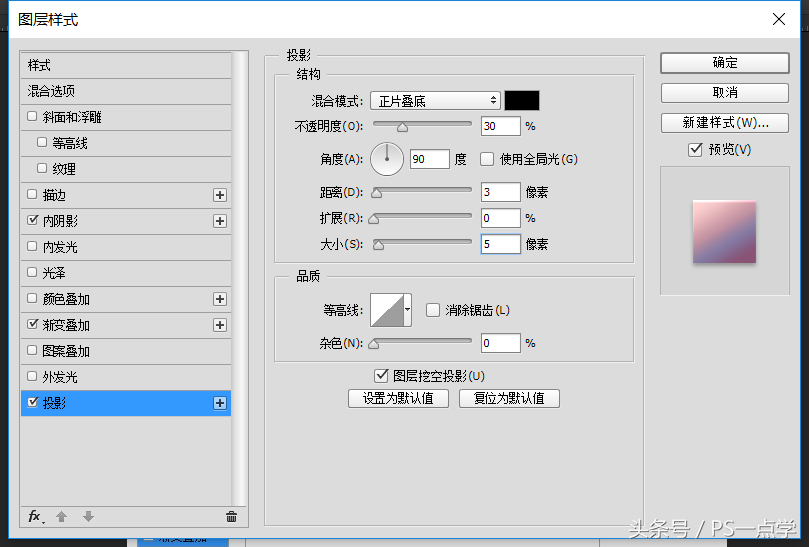Screen dimensions: 809x547
Task: Open the fx add-style menu
Action: [36, 517]
